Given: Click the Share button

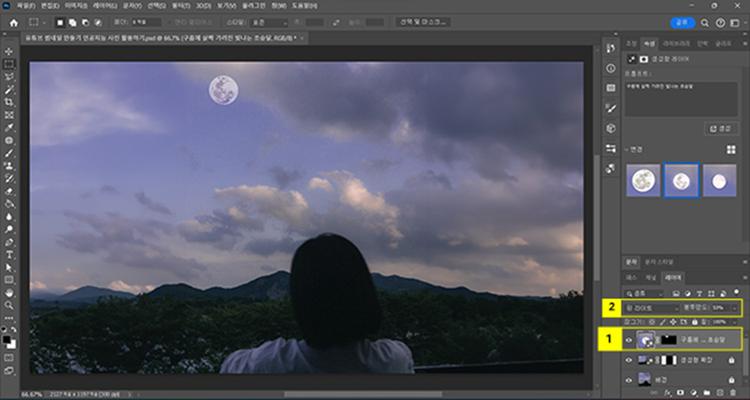Looking at the screenshot, I should [x=683, y=22].
